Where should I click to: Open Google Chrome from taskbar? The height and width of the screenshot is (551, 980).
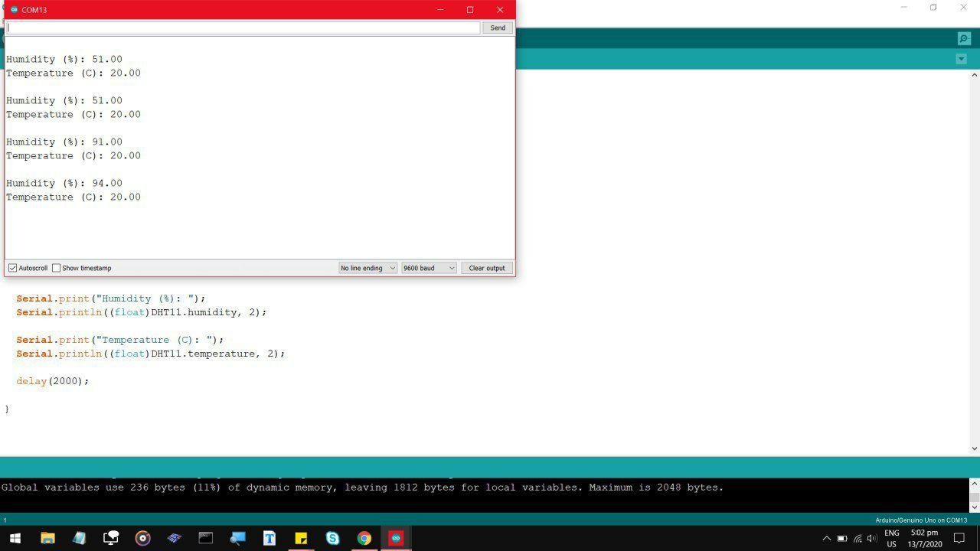pyautogui.click(x=364, y=538)
